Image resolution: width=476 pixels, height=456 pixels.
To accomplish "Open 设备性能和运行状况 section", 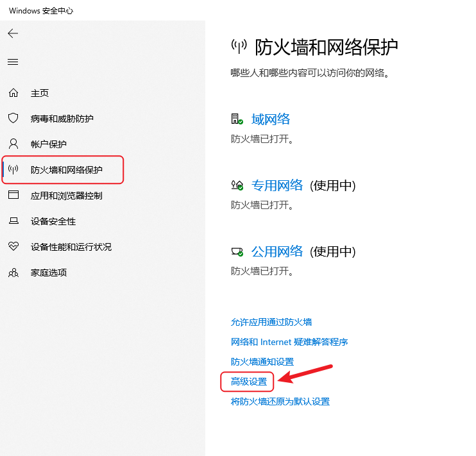I will coord(71,247).
